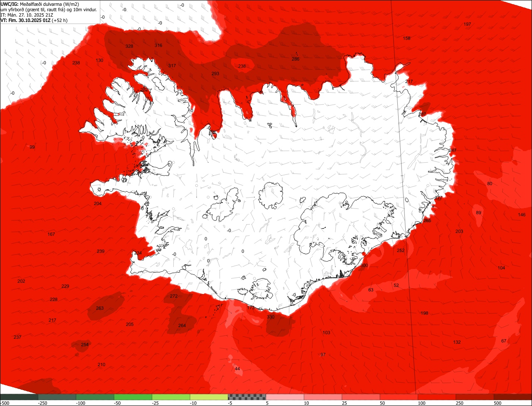This screenshot has width=532, height=406.
Task: Pick the green swatch between -100 and -50
Action: (x=95, y=397)
